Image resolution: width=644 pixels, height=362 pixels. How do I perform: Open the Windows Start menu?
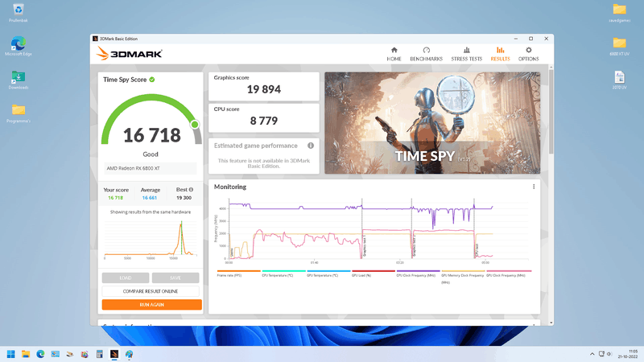(x=11, y=354)
